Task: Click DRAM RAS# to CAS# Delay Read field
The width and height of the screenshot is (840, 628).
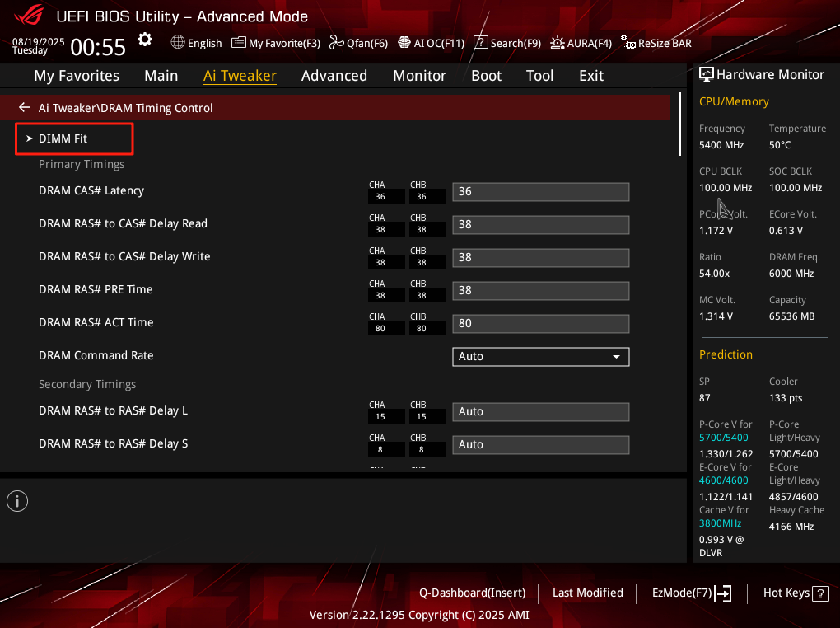Action: pos(540,225)
